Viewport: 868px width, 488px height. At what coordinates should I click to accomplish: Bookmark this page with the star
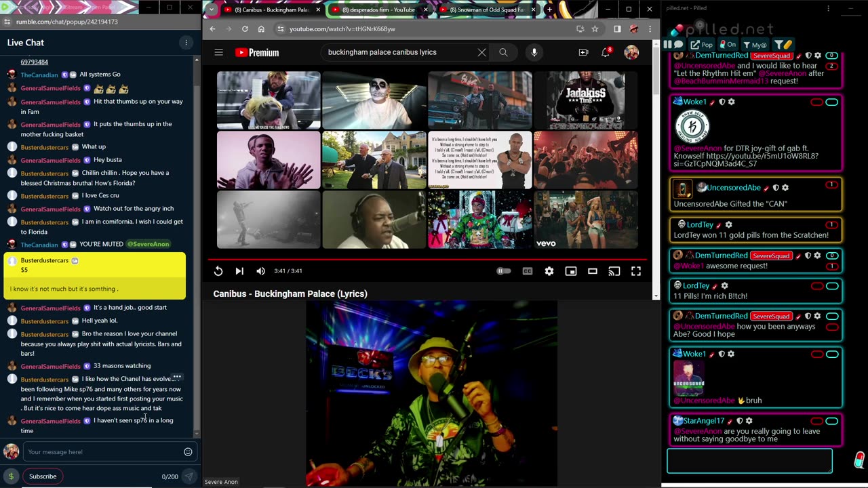pos(595,29)
